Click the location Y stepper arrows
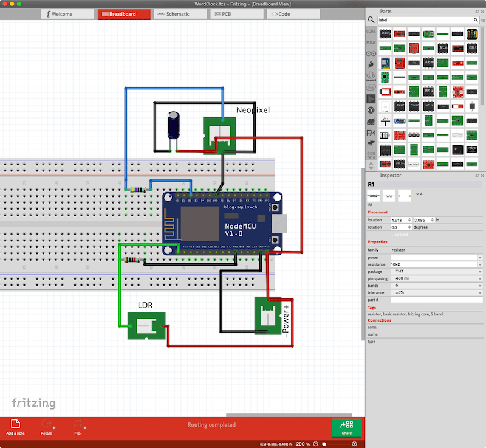Image resolution: width=486 pixels, height=448 pixels. pyautogui.click(x=433, y=220)
